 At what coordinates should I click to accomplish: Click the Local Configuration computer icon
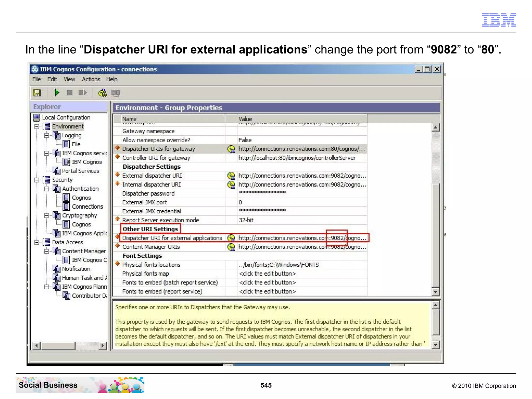[37, 117]
